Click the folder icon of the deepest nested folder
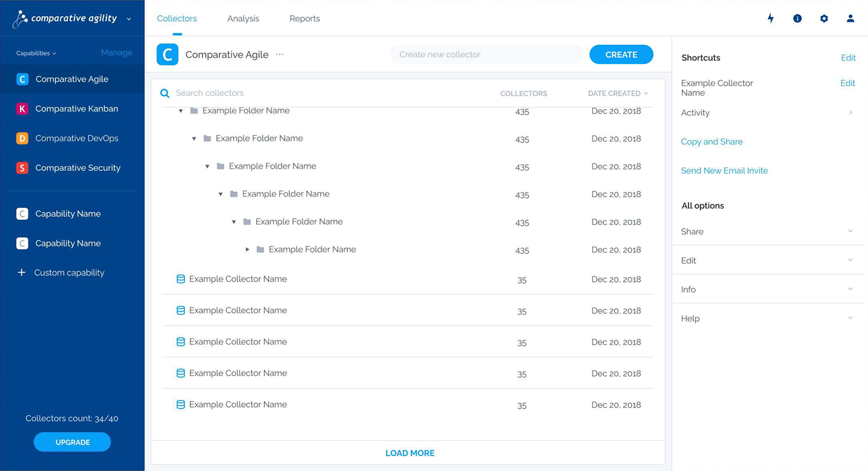The image size is (868, 471). 260,250
